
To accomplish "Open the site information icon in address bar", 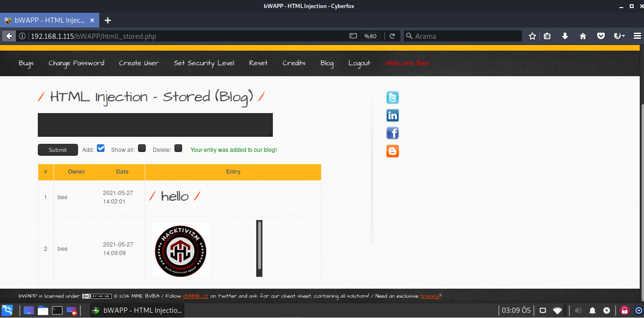I will [x=22, y=36].
